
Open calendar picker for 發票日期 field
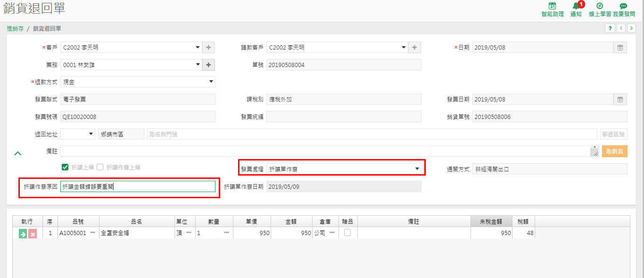[x=620, y=99]
